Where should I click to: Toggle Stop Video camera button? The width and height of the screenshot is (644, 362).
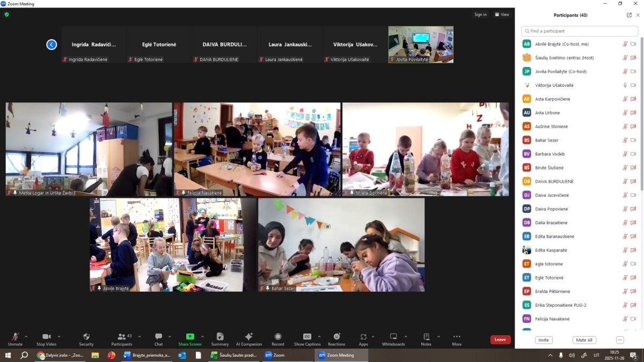[x=46, y=337]
